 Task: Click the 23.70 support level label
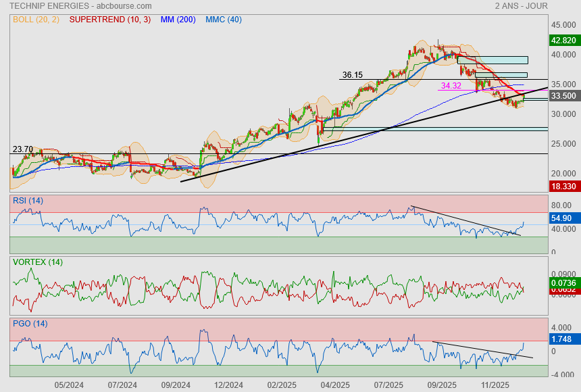pyautogui.click(x=23, y=149)
